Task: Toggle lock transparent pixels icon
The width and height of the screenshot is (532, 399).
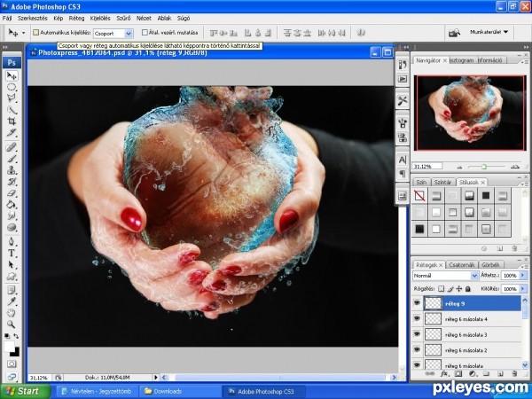Action: pyautogui.click(x=441, y=289)
